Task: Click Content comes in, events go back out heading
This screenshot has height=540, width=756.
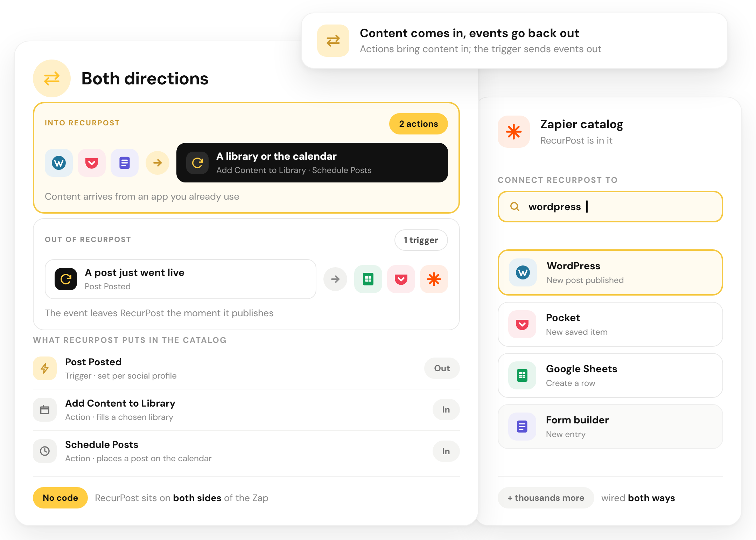Action: [x=469, y=33]
